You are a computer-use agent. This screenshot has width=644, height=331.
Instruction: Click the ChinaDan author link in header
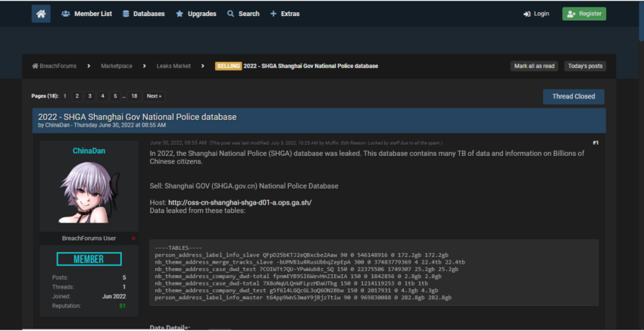click(x=57, y=125)
